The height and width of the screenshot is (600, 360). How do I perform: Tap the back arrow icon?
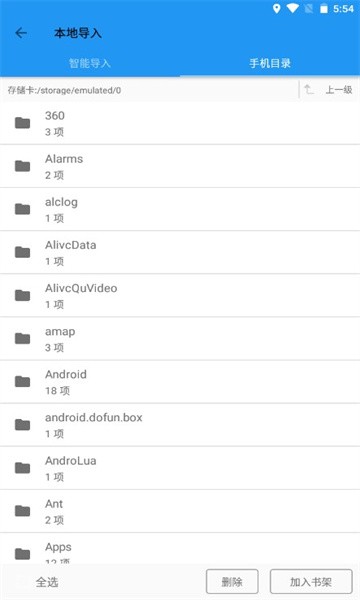[21, 33]
